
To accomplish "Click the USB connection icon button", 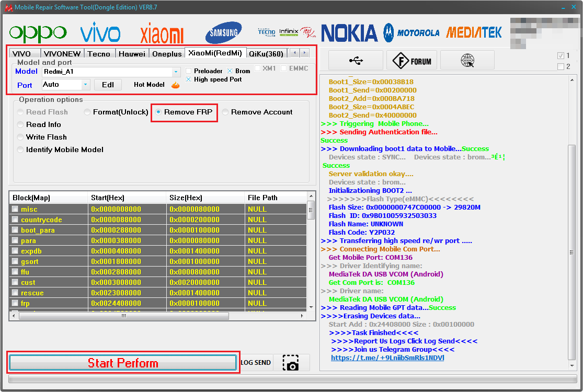I will (356, 60).
